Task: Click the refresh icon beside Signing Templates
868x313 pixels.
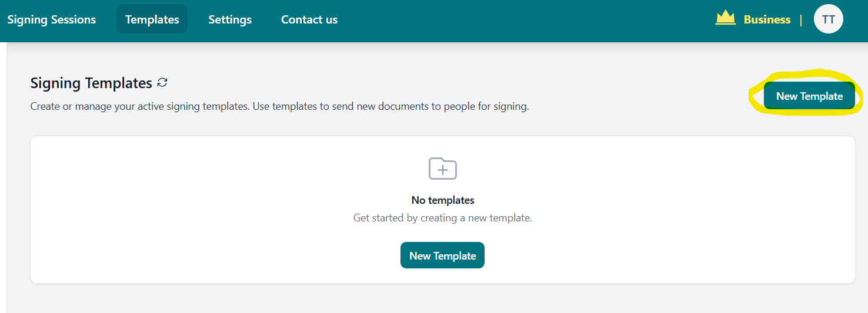Action: pos(163,83)
